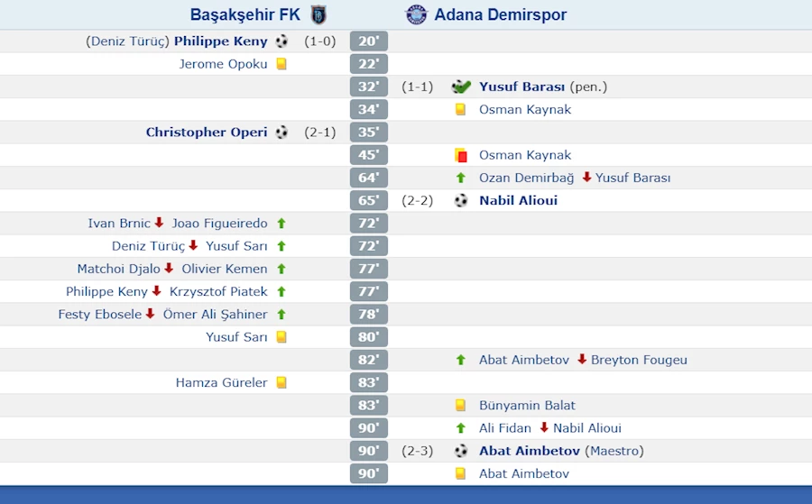The width and height of the screenshot is (812, 504).
Task: Select the 45' minute marker
Action: click(369, 155)
